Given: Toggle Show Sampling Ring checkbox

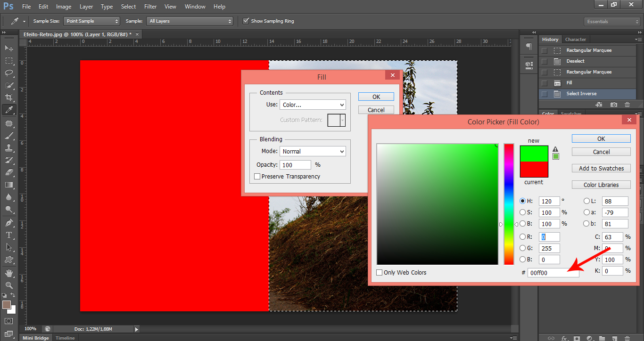Looking at the screenshot, I should (x=246, y=21).
